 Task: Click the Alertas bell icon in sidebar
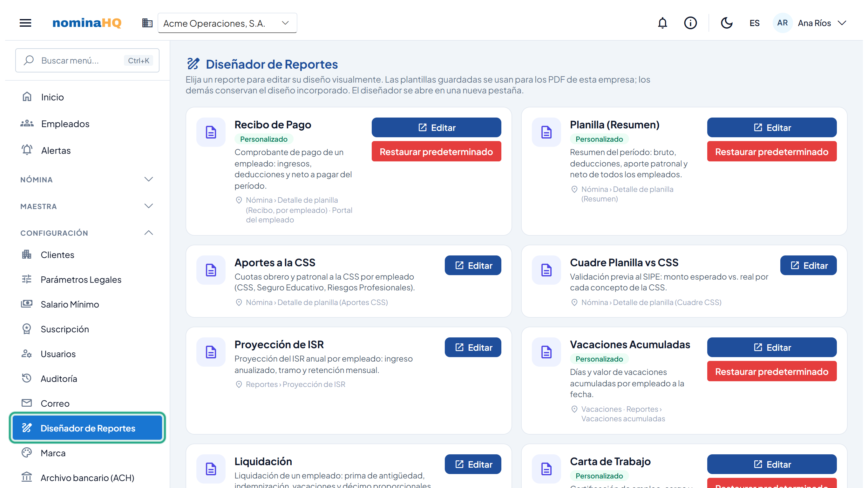pos(27,150)
